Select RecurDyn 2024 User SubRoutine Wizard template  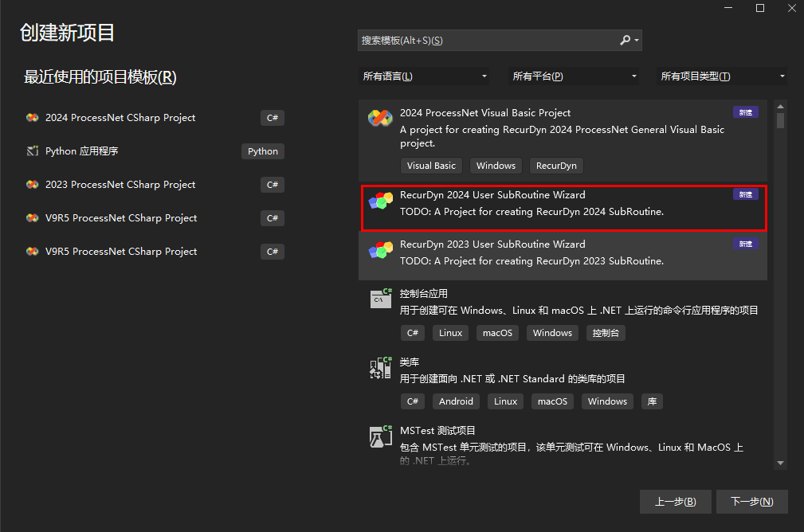pyautogui.click(x=563, y=208)
